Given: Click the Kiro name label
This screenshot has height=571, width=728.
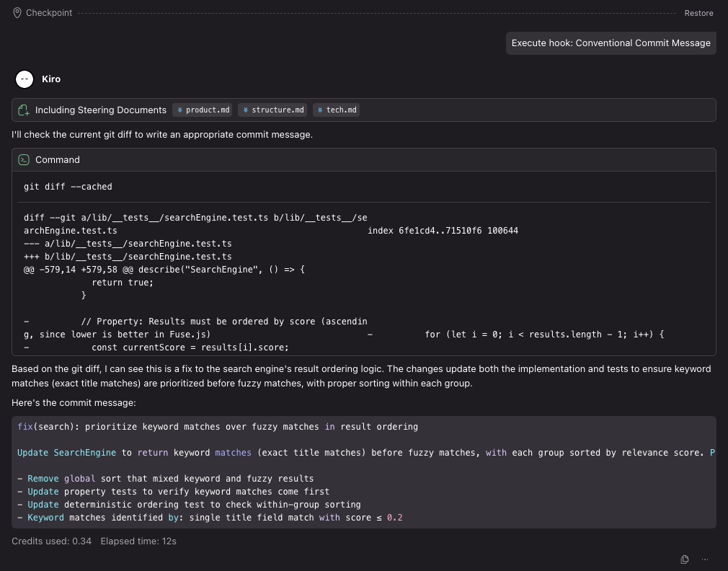Looking at the screenshot, I should click(x=51, y=79).
